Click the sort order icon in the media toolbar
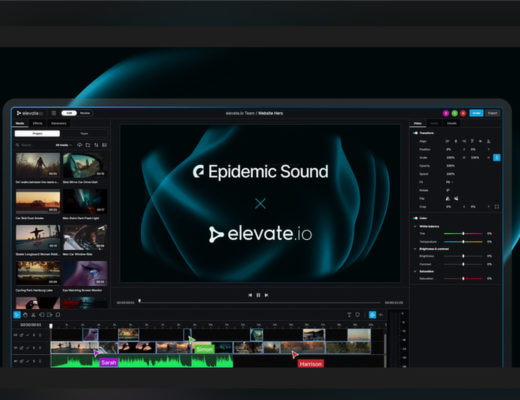This screenshot has height=400, width=520. [96, 145]
